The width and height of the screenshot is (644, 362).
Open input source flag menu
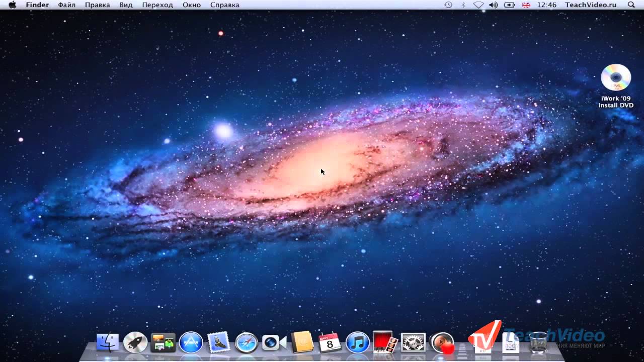[x=526, y=5]
